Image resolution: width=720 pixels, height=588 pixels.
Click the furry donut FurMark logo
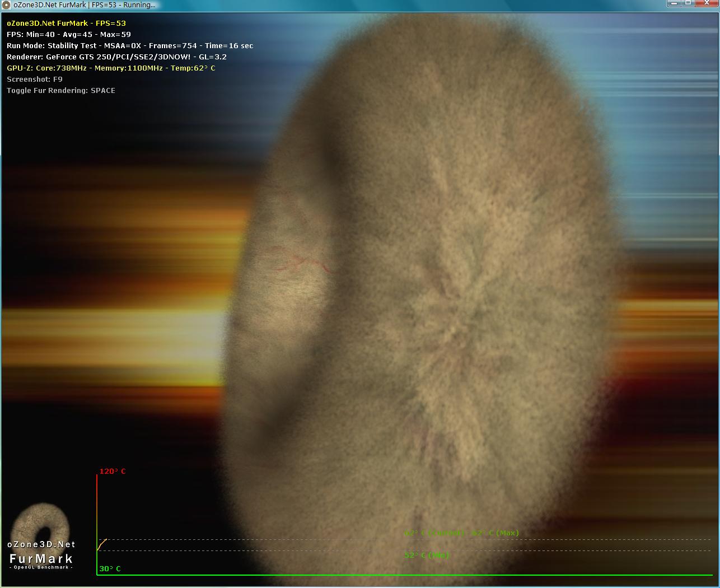point(40,524)
